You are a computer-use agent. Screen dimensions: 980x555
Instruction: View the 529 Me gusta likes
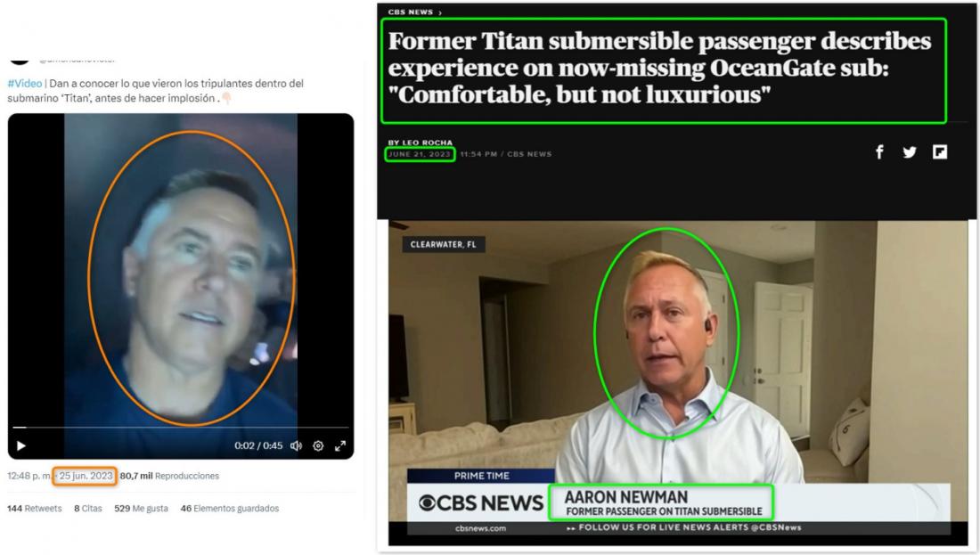142,508
